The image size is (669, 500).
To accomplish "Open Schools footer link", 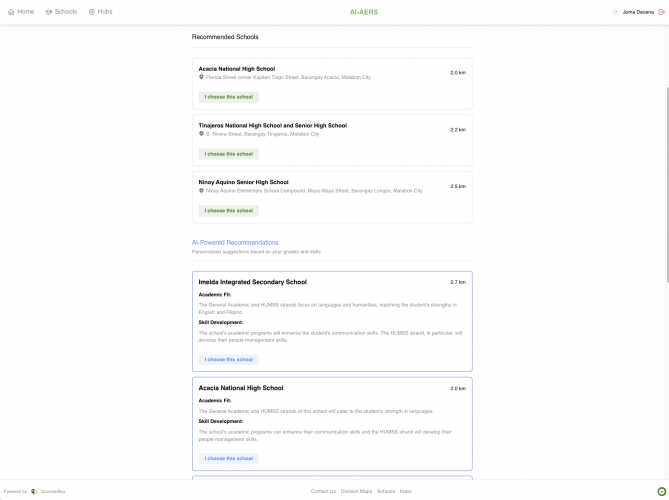I will pyautogui.click(x=386, y=491).
